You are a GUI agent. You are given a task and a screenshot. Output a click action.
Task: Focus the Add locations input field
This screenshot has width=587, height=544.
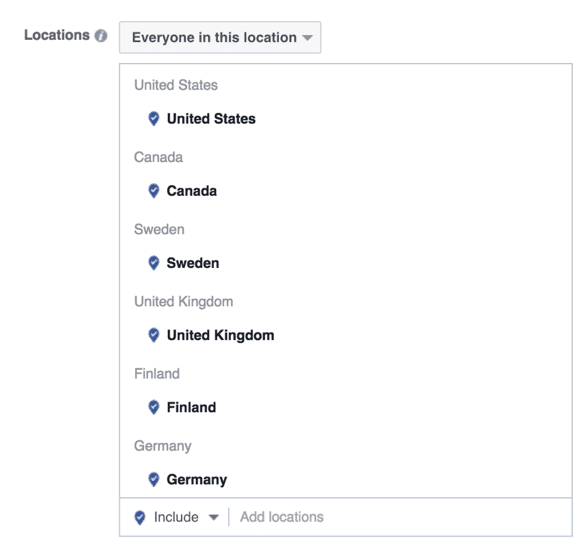(x=401, y=517)
